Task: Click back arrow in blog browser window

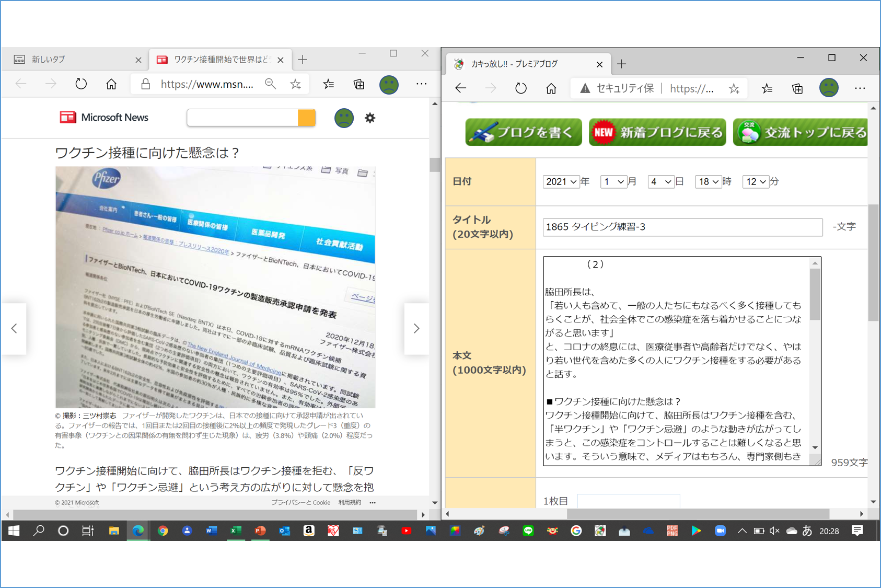Action: (x=460, y=88)
